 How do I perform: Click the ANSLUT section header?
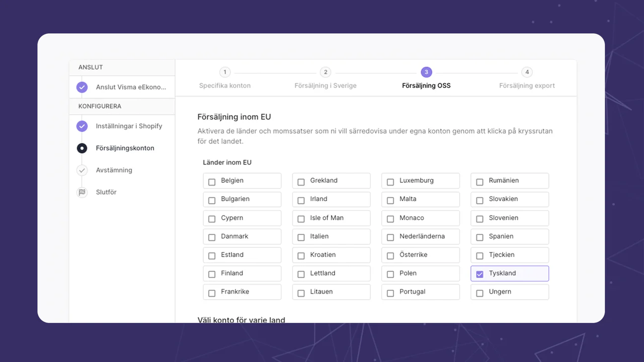click(91, 67)
